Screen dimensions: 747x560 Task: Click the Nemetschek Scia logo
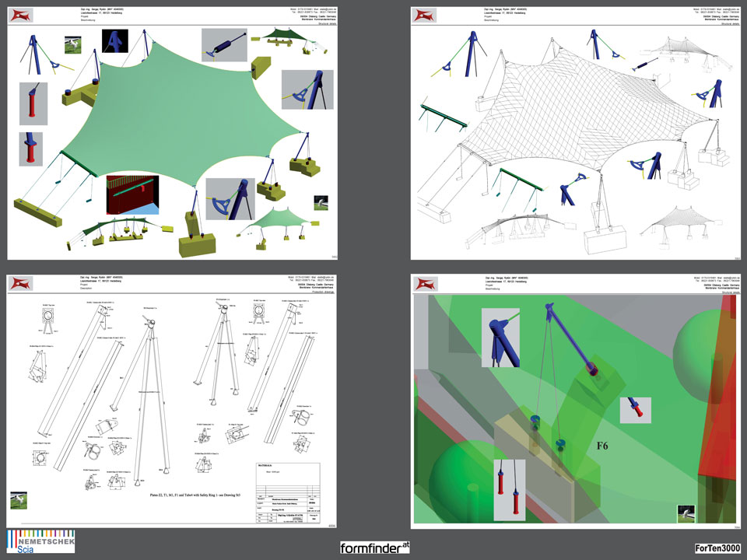[40, 541]
